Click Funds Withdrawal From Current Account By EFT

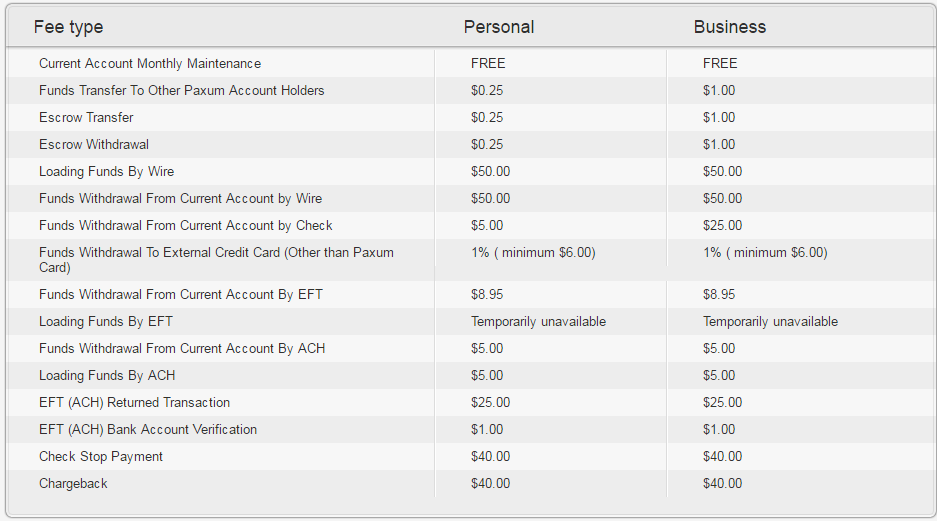181,294
